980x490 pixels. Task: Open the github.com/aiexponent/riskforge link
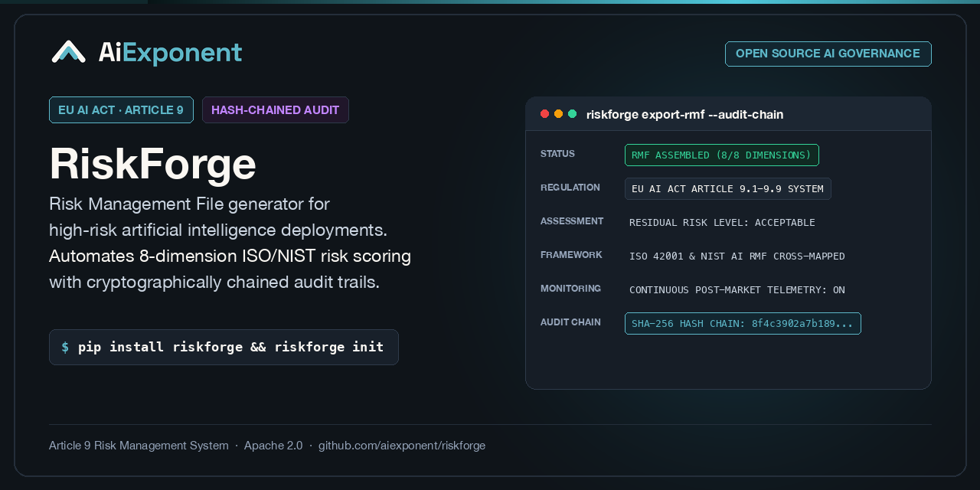point(402,446)
